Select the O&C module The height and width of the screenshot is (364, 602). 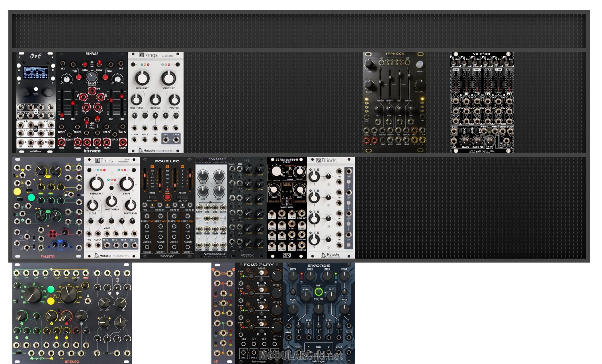point(36,102)
